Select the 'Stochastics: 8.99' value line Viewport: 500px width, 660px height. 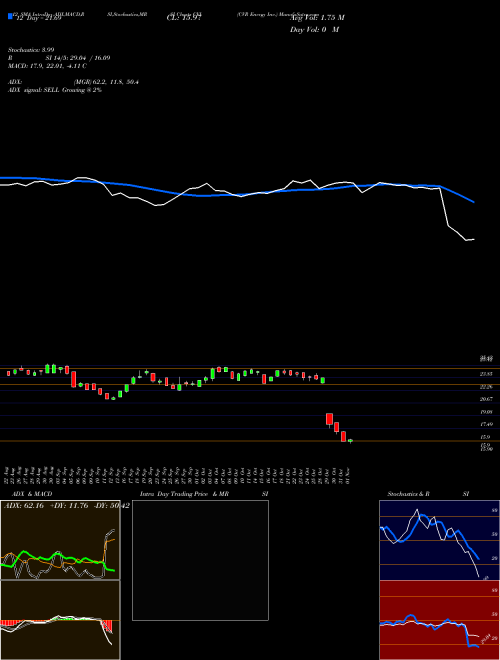point(31,50)
